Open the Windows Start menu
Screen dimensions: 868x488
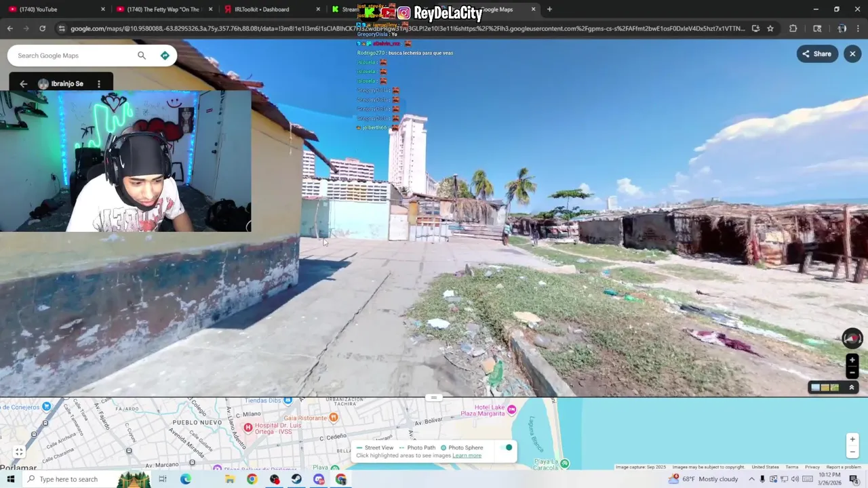point(10,479)
